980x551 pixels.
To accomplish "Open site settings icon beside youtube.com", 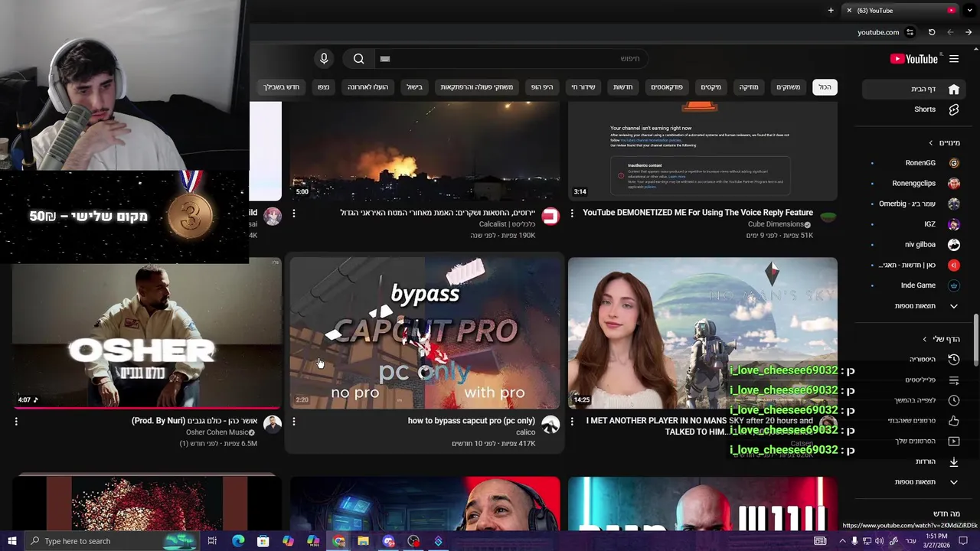I will point(910,32).
